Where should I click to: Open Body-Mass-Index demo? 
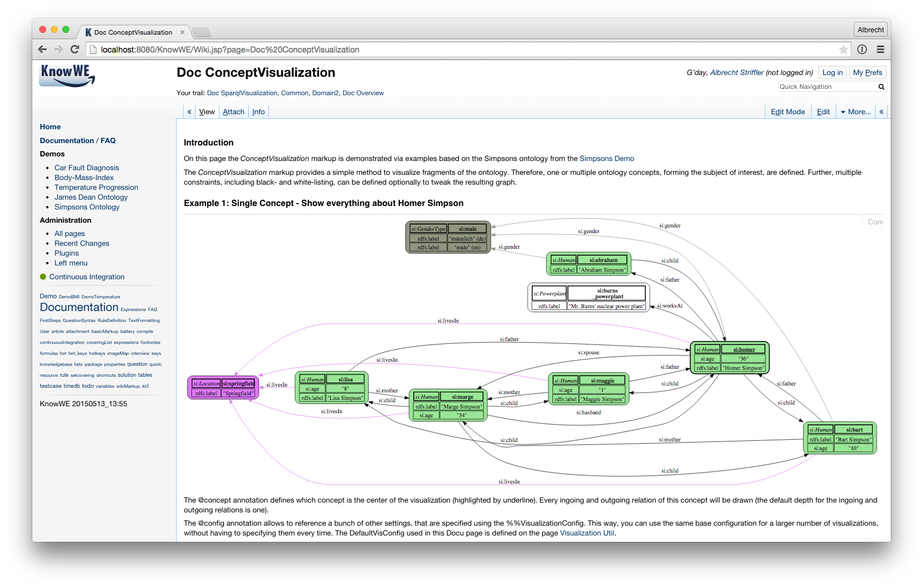coord(84,178)
